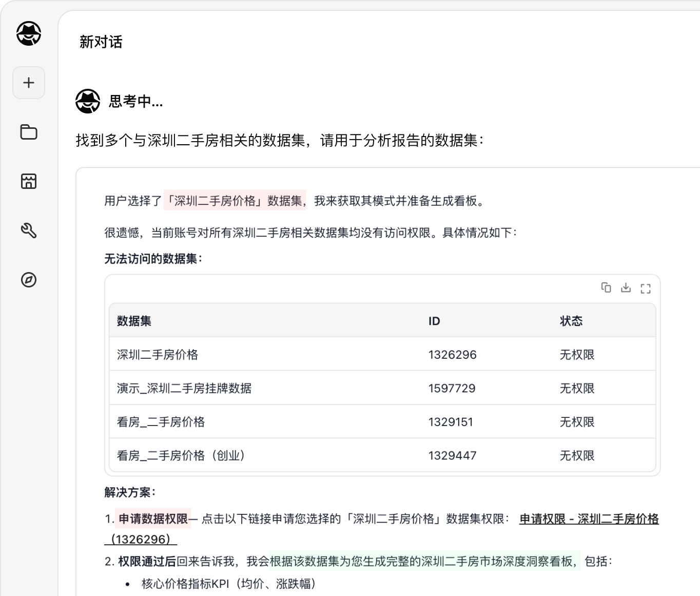Start a new chat with plus button
This screenshot has height=596, width=700.
coord(29,83)
